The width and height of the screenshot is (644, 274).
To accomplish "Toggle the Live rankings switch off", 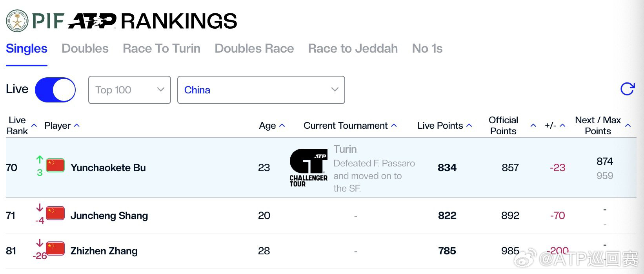I will (x=55, y=90).
